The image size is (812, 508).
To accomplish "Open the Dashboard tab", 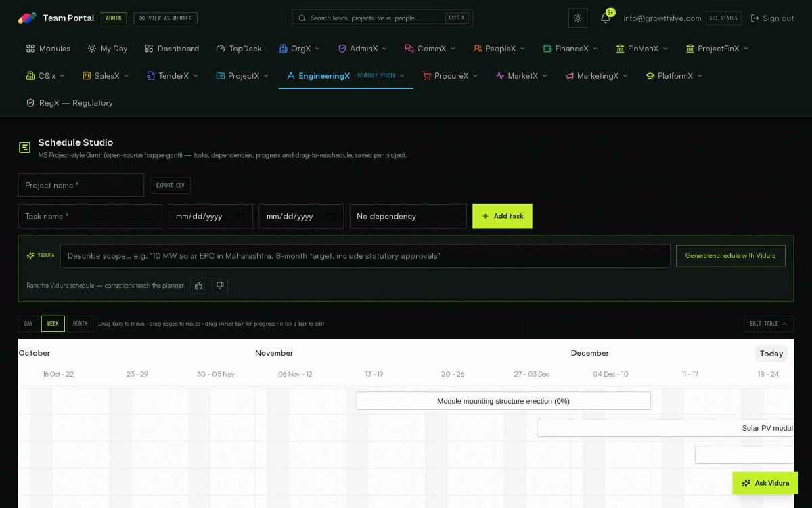I will coord(172,49).
